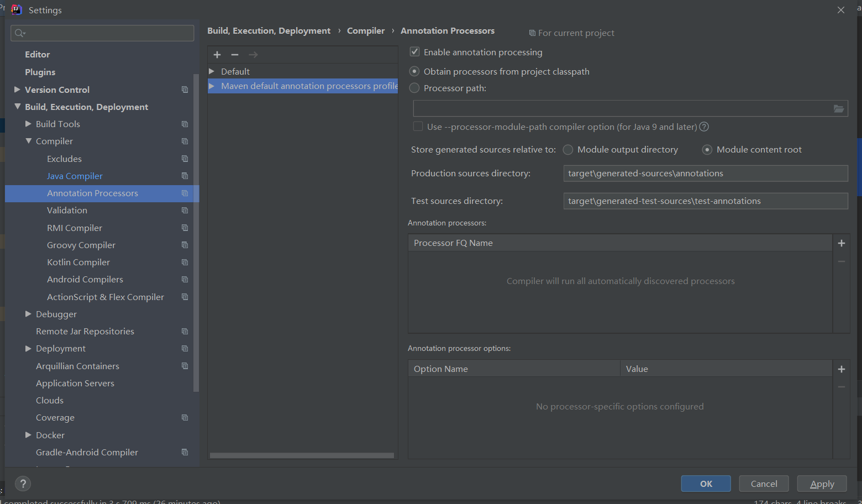Click the IntelliJ logo in the Settings title bar
The width and height of the screenshot is (862, 504).
click(17, 10)
